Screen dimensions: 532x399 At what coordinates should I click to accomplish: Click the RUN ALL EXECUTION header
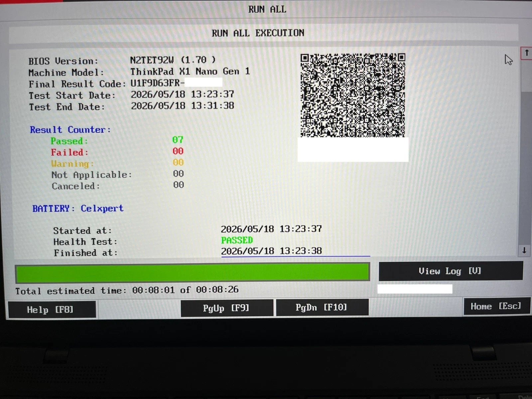point(258,33)
